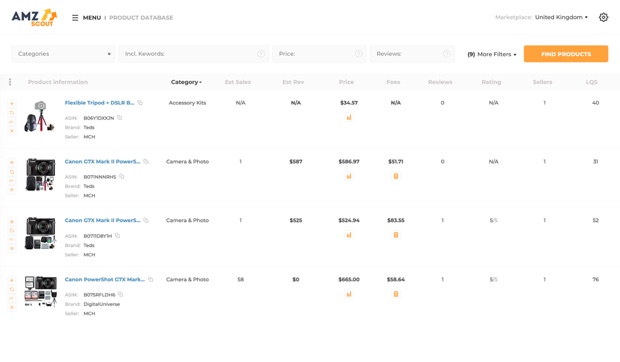The height and width of the screenshot is (362, 620).
Task: Expand the More Filters dropdown
Action: [x=492, y=54]
